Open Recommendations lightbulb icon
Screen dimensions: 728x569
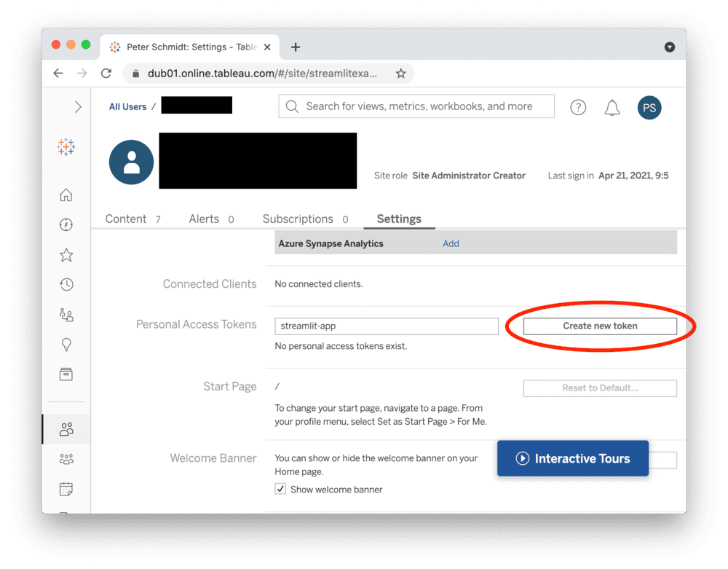(x=66, y=344)
